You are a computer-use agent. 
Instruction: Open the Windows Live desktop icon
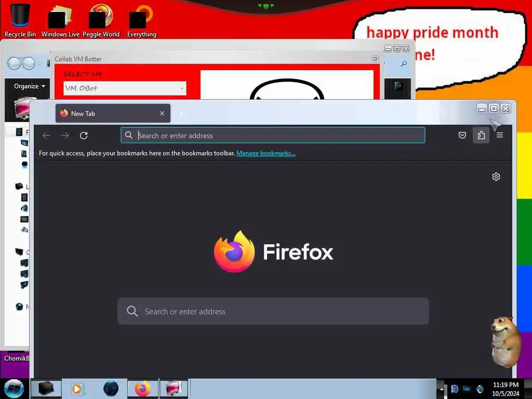pos(60,20)
